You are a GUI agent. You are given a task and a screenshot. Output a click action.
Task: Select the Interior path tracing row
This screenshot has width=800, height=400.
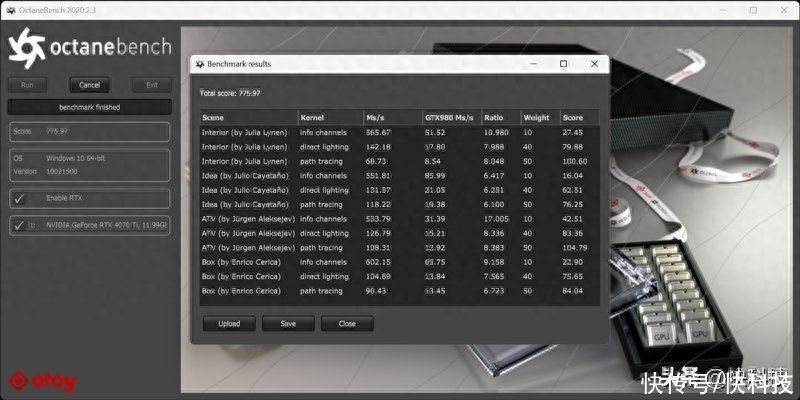tap(399, 161)
